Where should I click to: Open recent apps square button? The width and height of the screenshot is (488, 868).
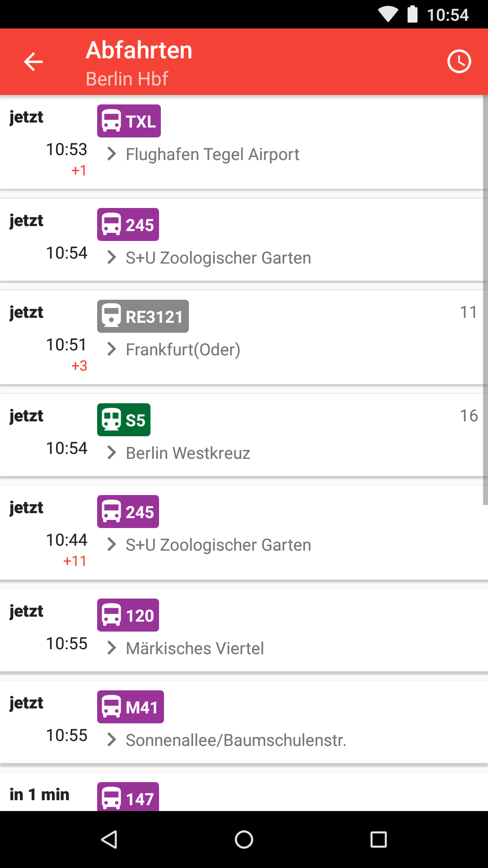click(x=378, y=840)
